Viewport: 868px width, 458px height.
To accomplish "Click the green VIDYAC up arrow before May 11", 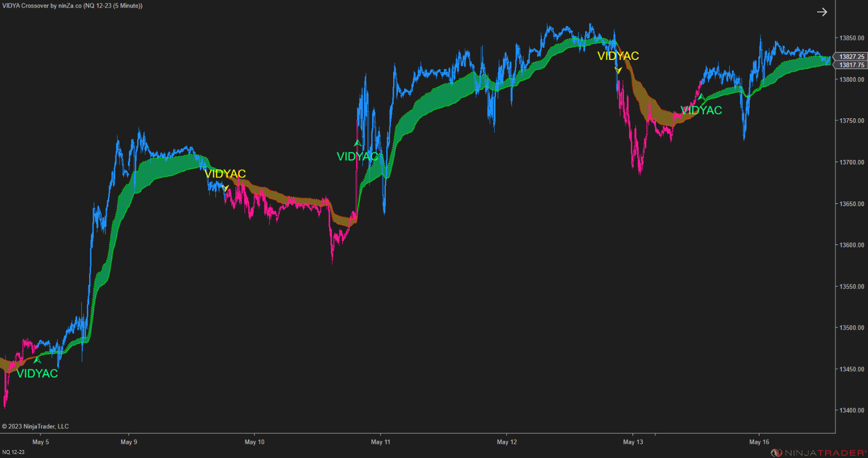I will tap(357, 142).
